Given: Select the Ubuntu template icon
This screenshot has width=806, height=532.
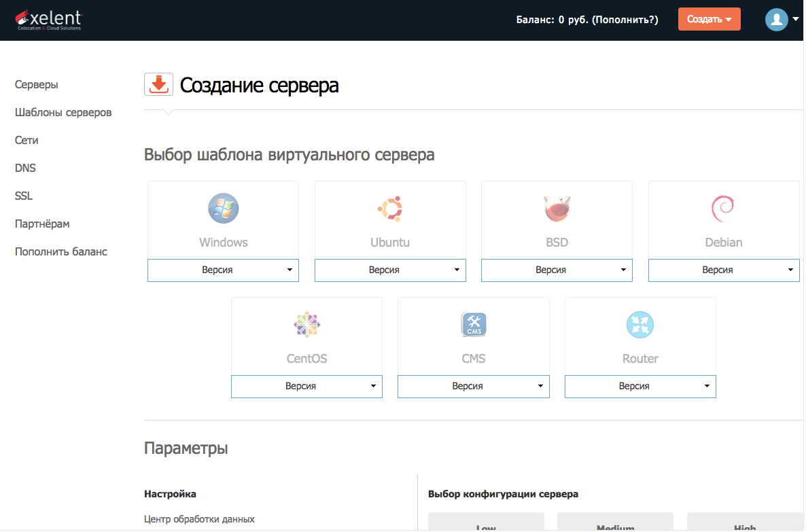Looking at the screenshot, I should click(390, 209).
